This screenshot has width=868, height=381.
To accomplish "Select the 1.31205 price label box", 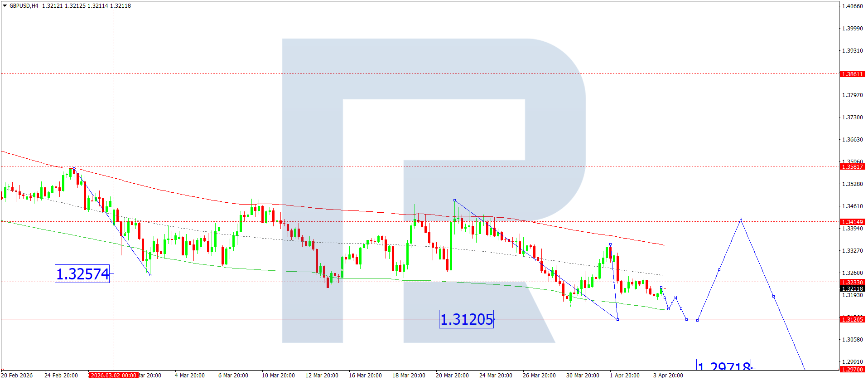I will (466, 319).
